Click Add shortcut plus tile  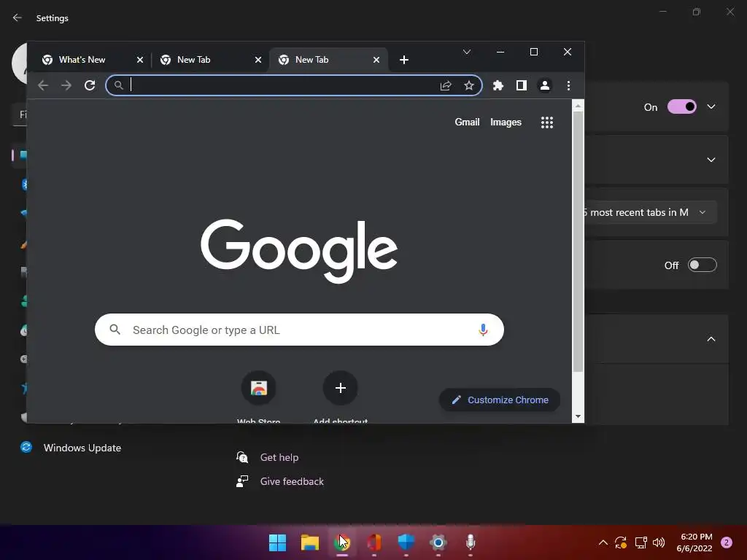tap(340, 388)
